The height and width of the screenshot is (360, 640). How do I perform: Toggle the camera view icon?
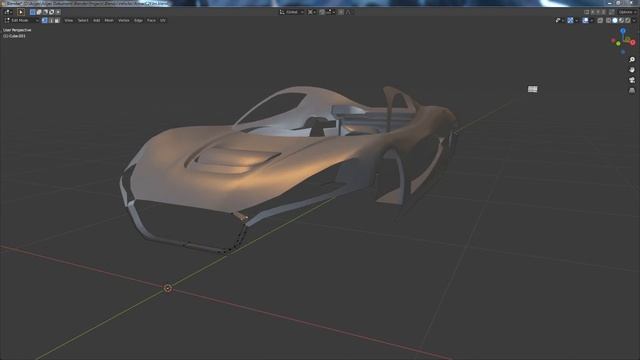[x=632, y=80]
